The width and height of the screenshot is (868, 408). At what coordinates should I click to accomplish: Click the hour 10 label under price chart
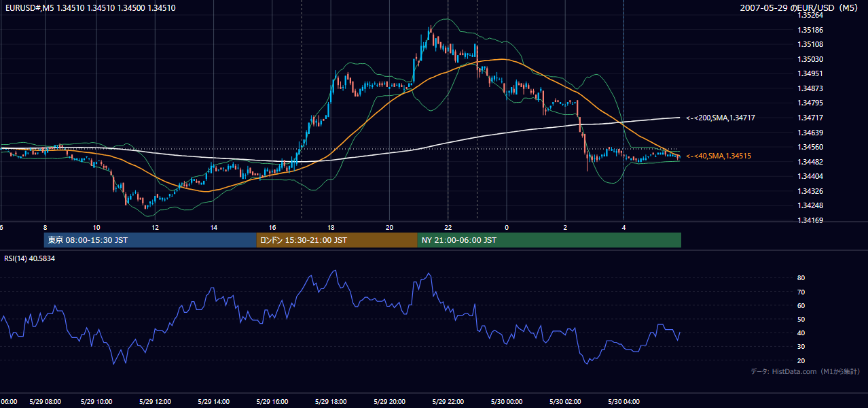coord(96,227)
